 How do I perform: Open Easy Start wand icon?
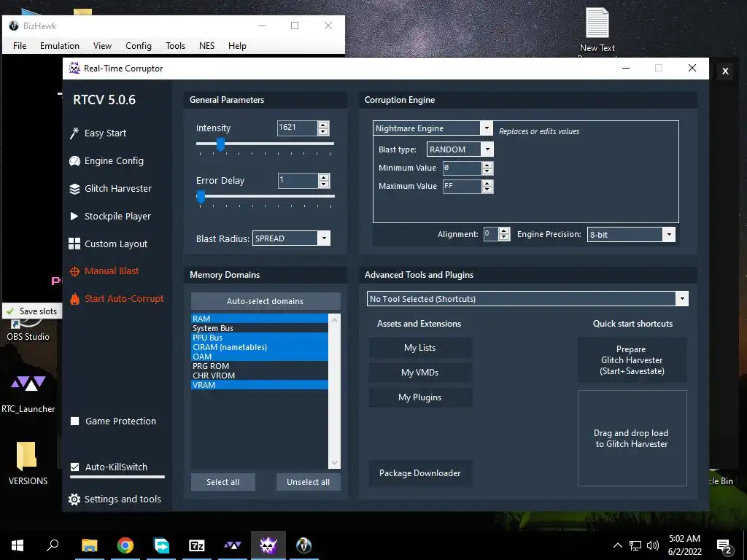click(x=74, y=133)
